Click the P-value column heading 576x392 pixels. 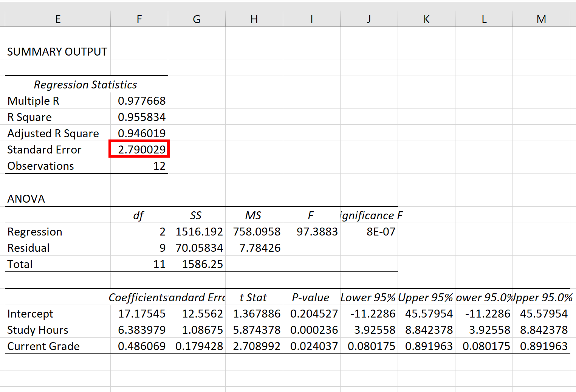pos(311,297)
